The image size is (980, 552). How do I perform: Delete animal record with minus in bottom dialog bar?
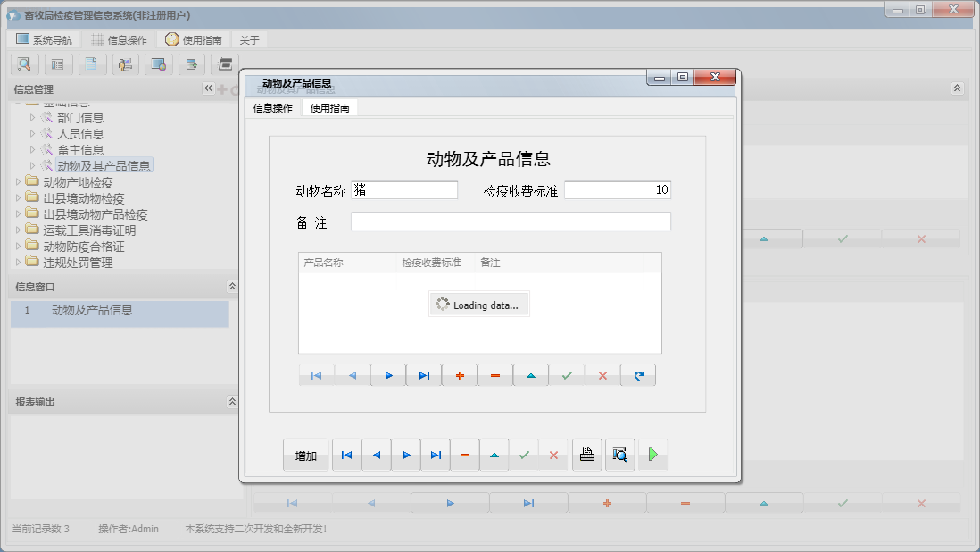(465, 456)
